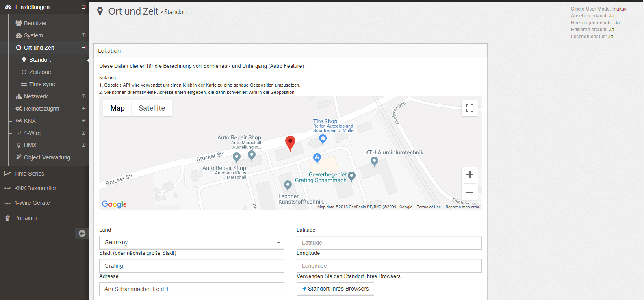The image size is (644, 300).
Task: Zoom out on the map with minus
Action: tap(470, 192)
